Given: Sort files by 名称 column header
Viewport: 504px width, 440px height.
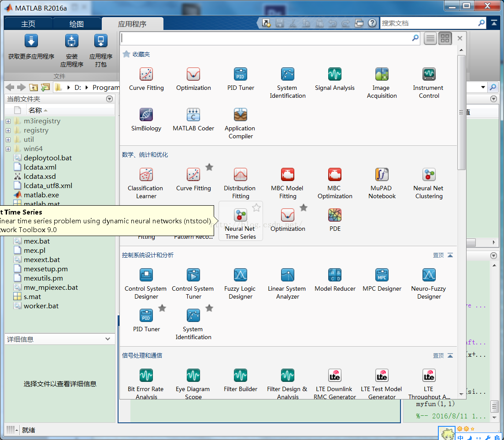Looking at the screenshot, I should (x=35, y=110).
